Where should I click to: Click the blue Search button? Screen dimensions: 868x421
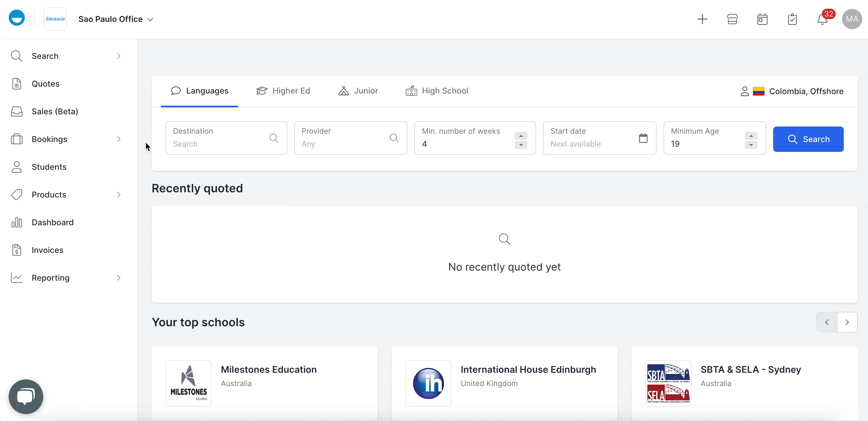(x=808, y=139)
